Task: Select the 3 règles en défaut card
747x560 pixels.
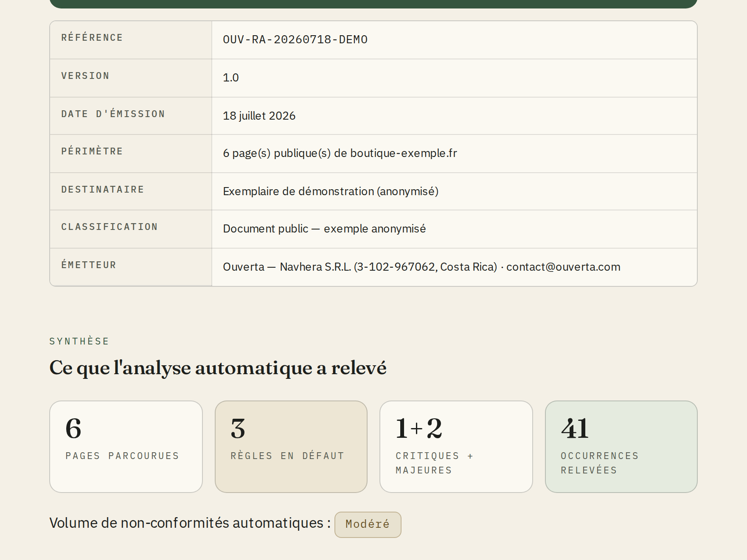Action: 291,446
